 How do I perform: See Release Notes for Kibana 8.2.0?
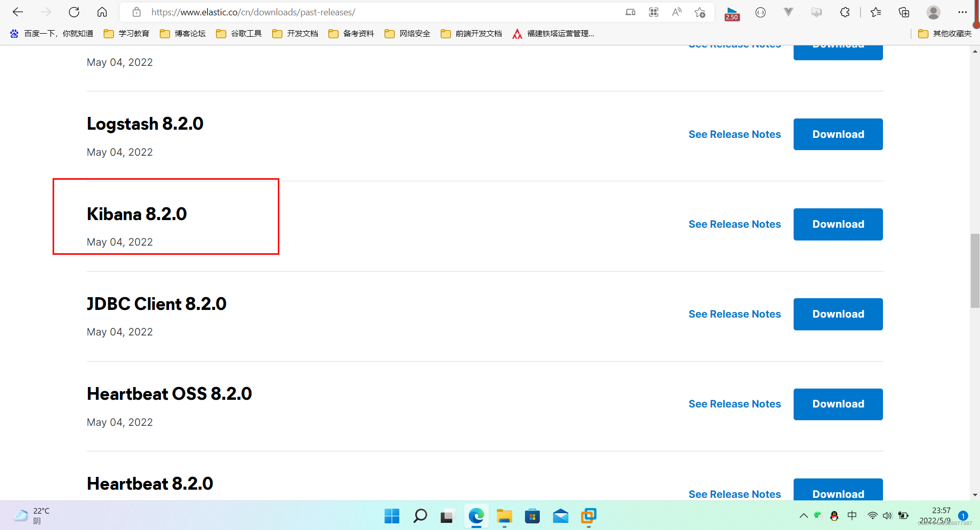click(x=734, y=224)
